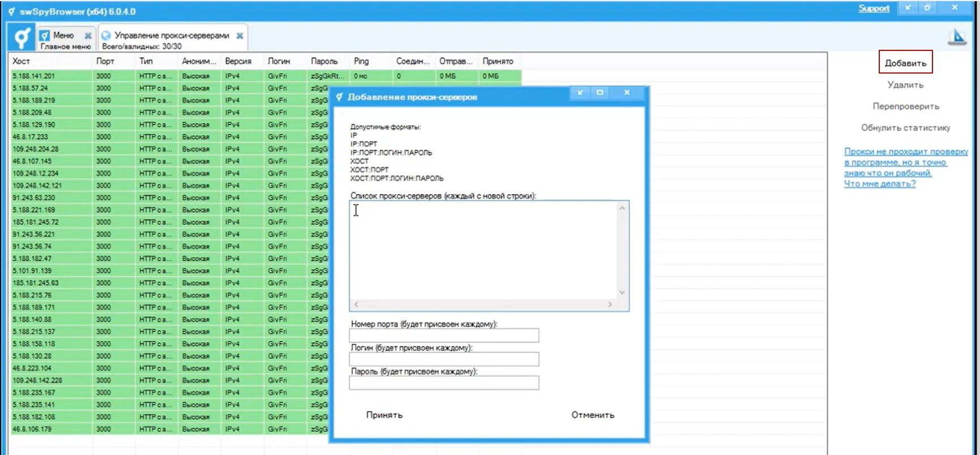Close the Добавление прокси-серверов dialog
This screenshot has height=455, width=980.
tap(627, 92)
